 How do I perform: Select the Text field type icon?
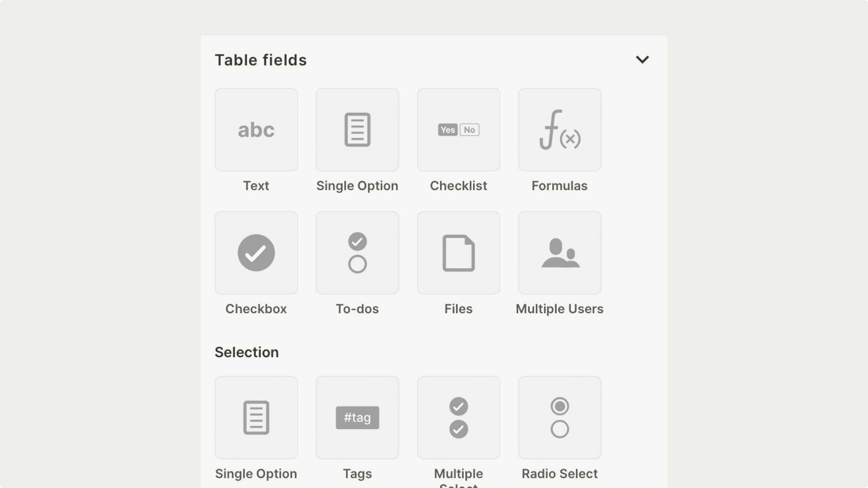coord(256,130)
